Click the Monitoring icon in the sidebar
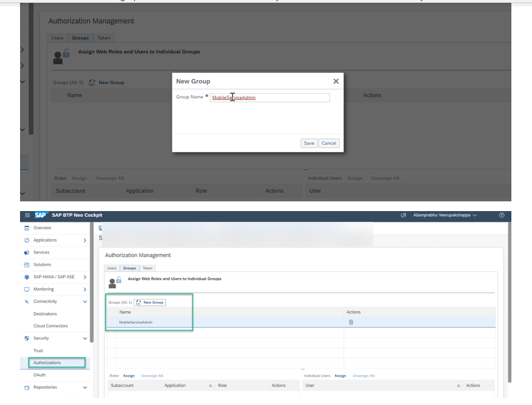The height and width of the screenshot is (405, 532). [x=27, y=289]
